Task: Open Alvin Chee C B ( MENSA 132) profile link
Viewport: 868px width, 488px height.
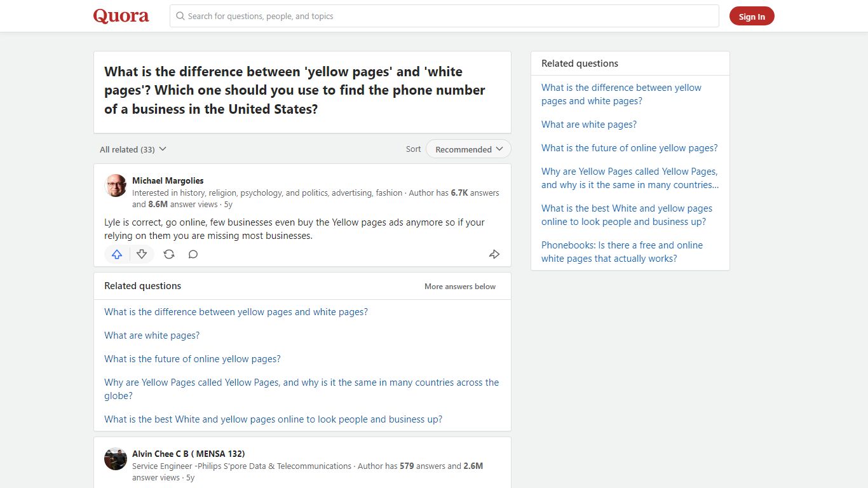Action: pos(188,454)
